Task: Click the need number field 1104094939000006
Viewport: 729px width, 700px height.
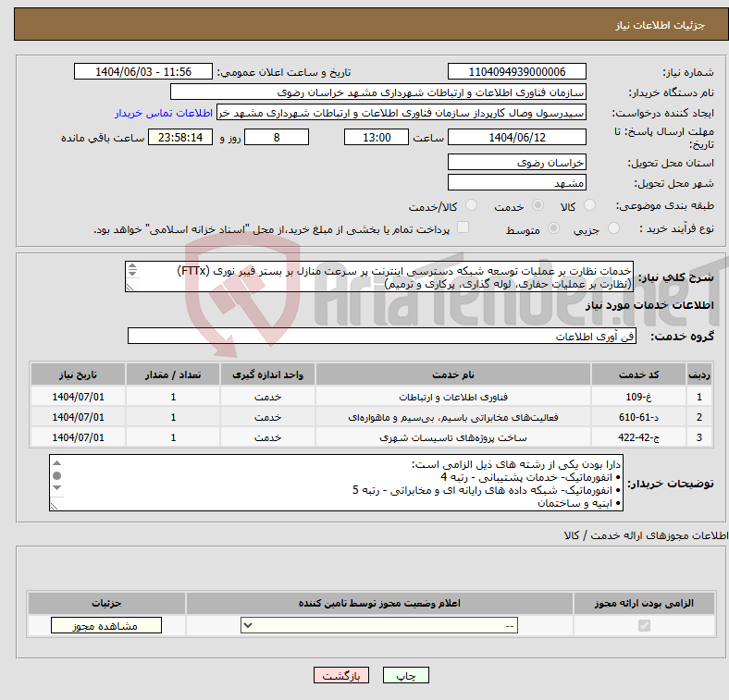Action: [x=516, y=71]
